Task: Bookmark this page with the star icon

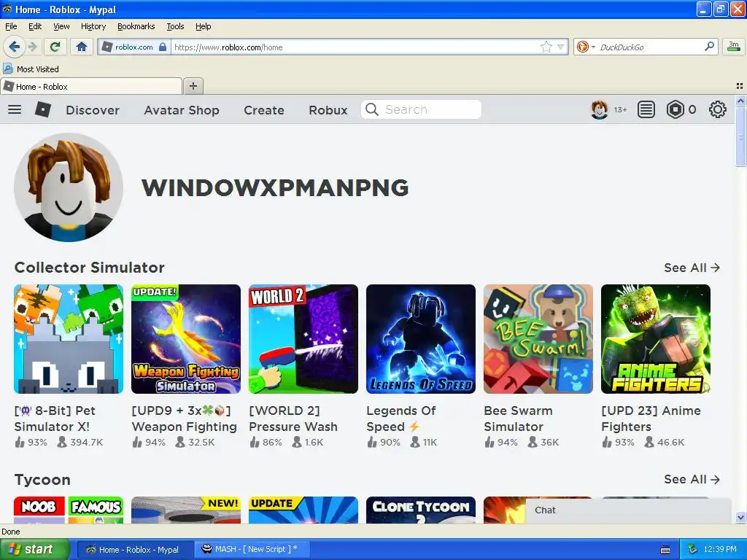Action: tap(546, 47)
